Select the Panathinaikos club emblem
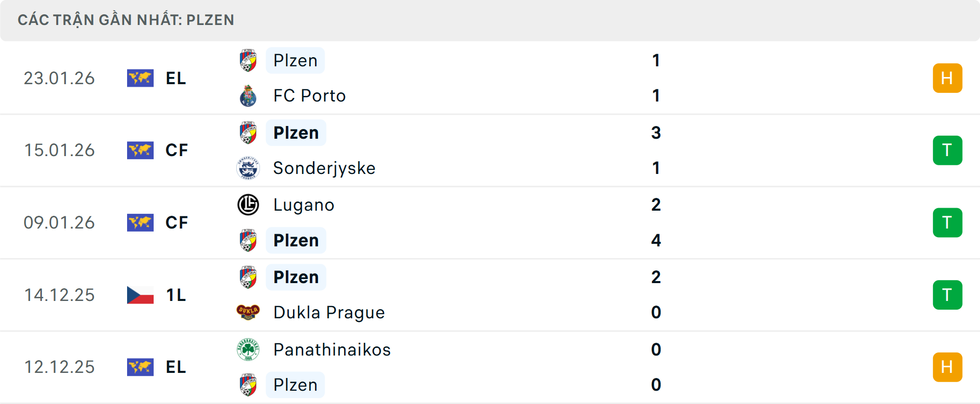The width and height of the screenshot is (980, 404). 249,350
